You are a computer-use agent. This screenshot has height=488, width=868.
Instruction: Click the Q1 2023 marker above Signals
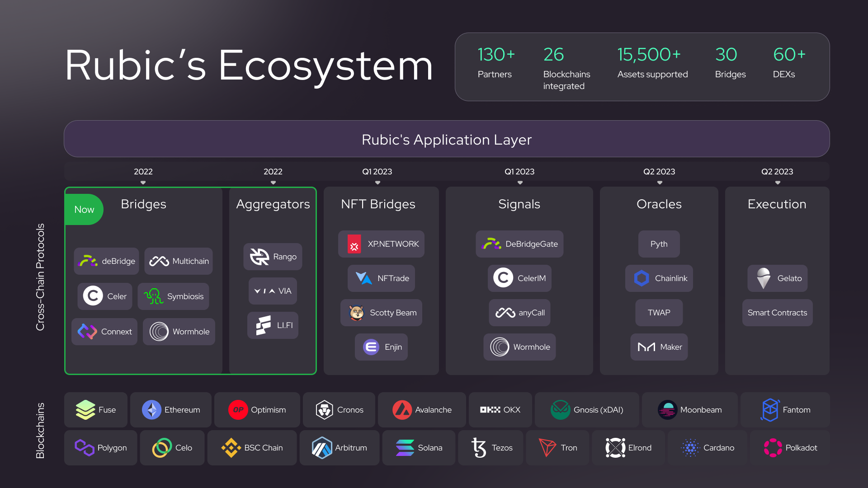click(519, 172)
